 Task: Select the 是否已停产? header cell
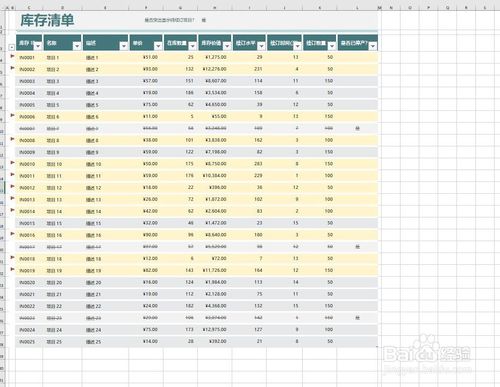pyautogui.click(x=357, y=43)
